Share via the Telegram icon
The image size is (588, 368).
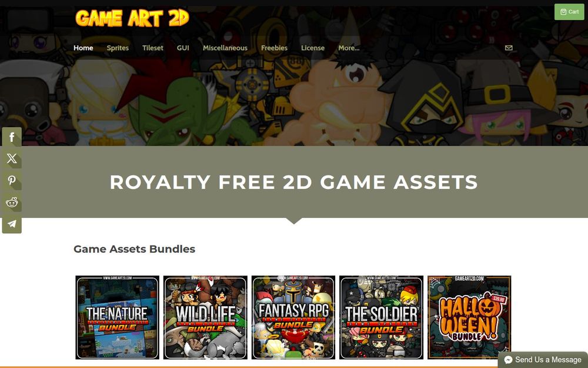[x=12, y=224]
